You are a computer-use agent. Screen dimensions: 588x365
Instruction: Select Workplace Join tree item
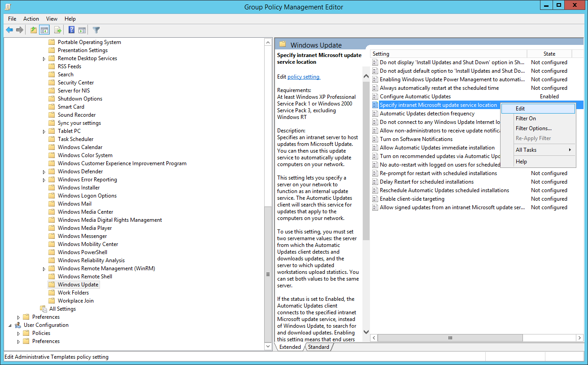(76, 301)
